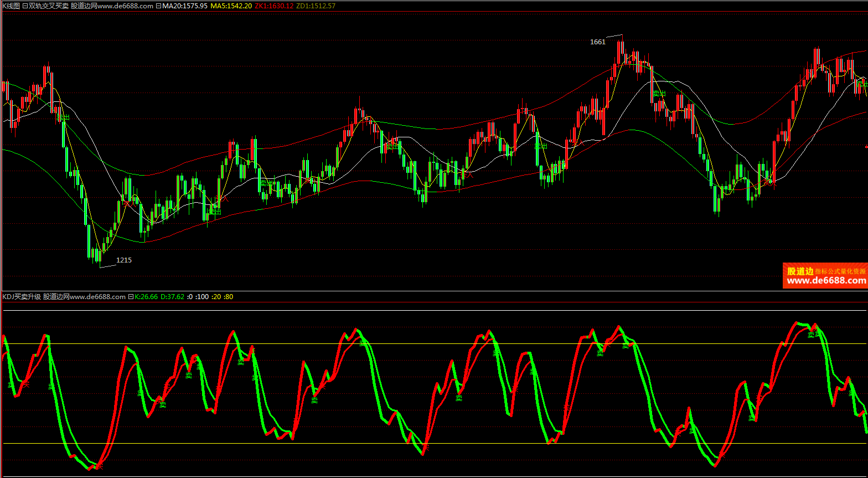Click the 1215 low price marker
Image resolution: width=868 pixels, height=478 pixels.
(124, 260)
